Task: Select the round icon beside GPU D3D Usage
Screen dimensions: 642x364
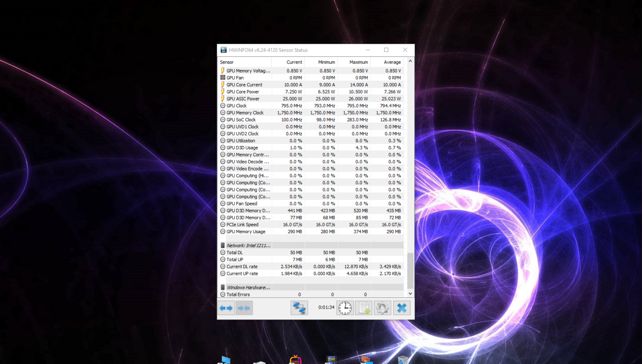Action: [223, 148]
